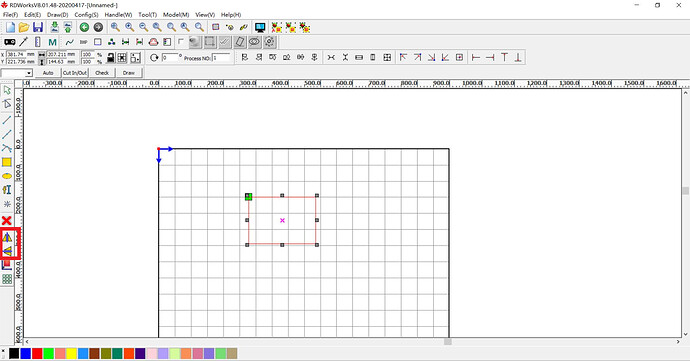Click the green undo arrow button

pos(84,27)
